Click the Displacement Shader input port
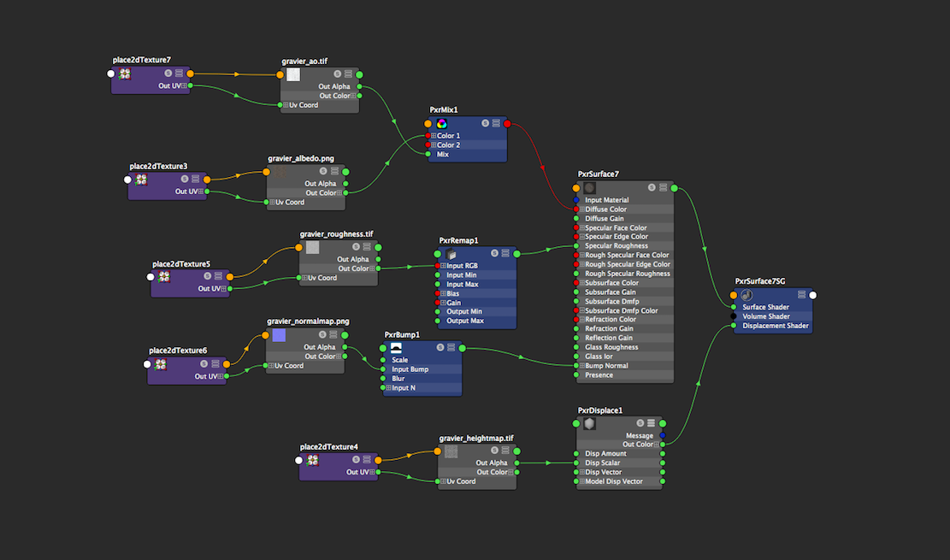The height and width of the screenshot is (560, 950). pos(734,326)
